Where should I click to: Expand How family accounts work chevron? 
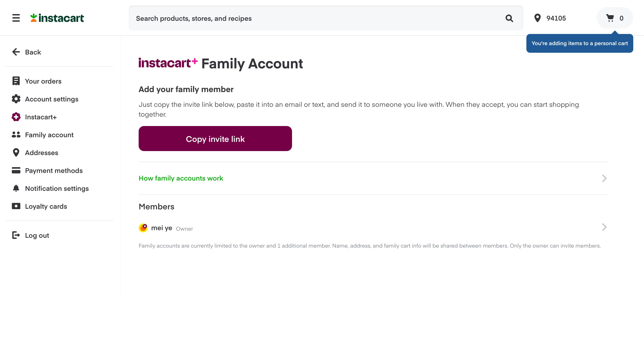(x=604, y=178)
